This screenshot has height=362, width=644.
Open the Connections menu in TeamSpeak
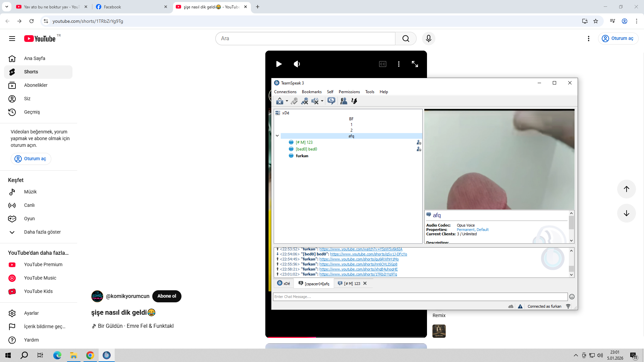click(x=285, y=92)
